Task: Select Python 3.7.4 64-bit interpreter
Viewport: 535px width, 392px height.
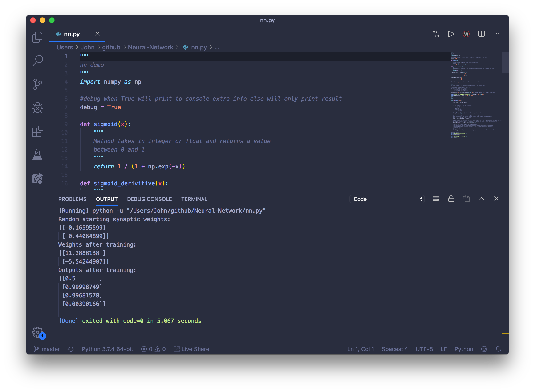Action: click(107, 349)
